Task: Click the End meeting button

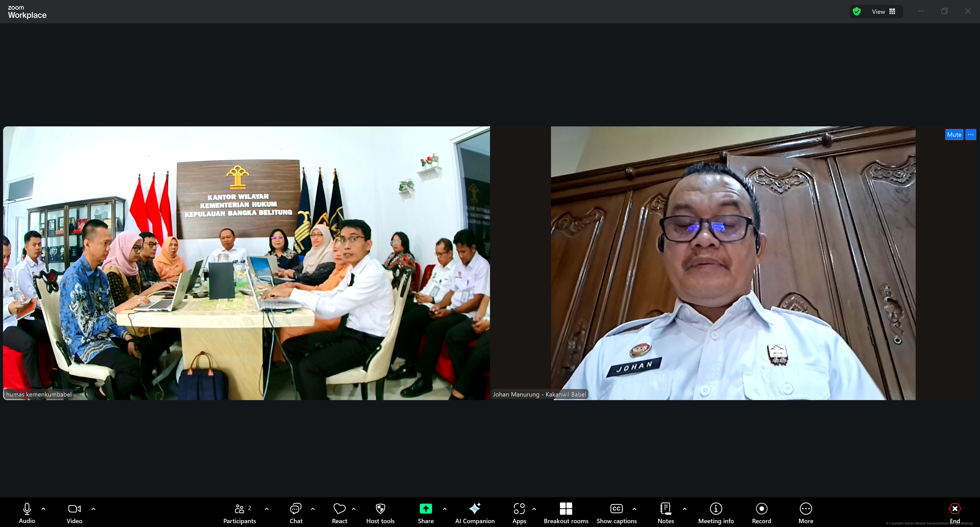Action: click(954, 512)
